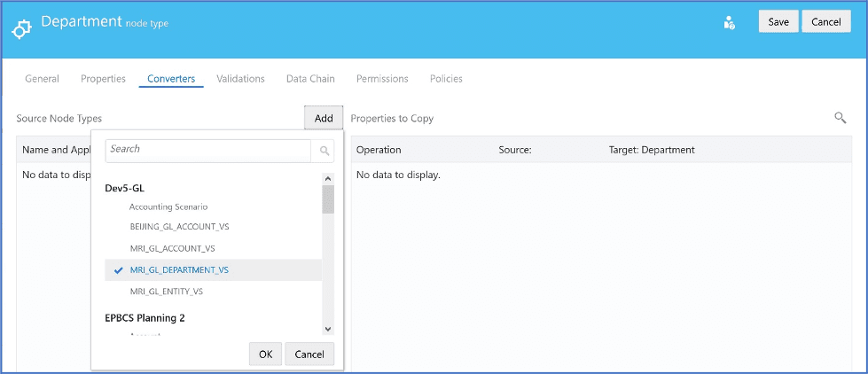
Task: Click the checkmark next to MRI_GL_DEPARTMENT_VS
Action: 118,270
